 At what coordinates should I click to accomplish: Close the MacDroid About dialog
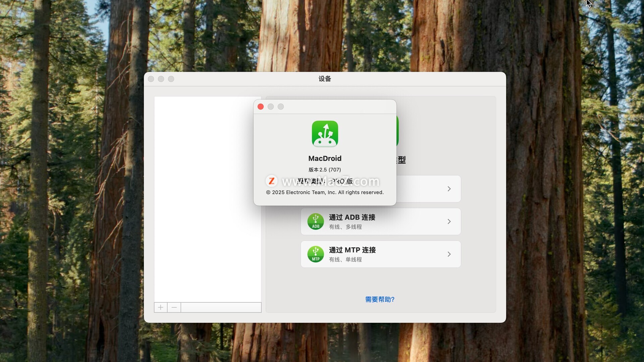pos(261,107)
